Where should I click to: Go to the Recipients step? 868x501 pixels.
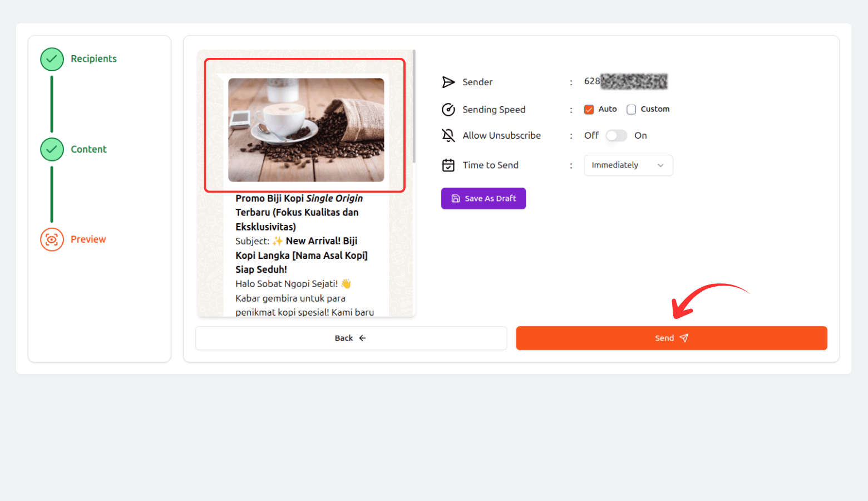[93, 59]
